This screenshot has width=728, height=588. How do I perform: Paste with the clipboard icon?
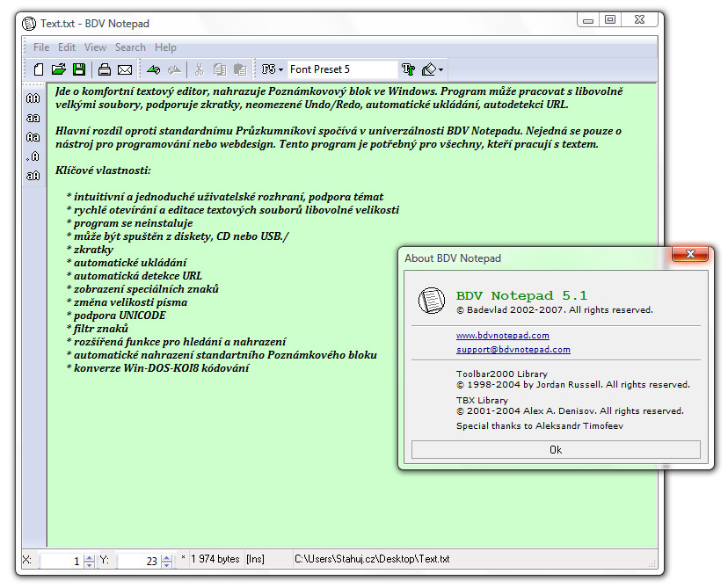tap(240, 69)
